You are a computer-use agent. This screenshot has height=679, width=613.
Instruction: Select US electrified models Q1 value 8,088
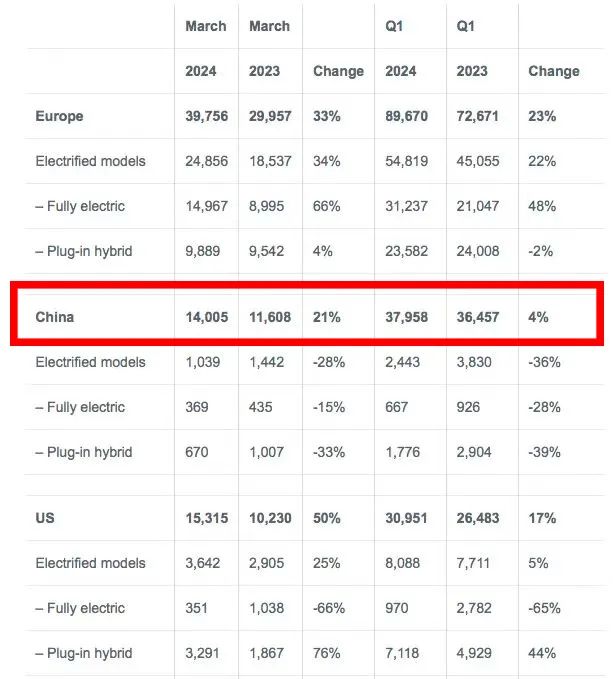tap(403, 563)
